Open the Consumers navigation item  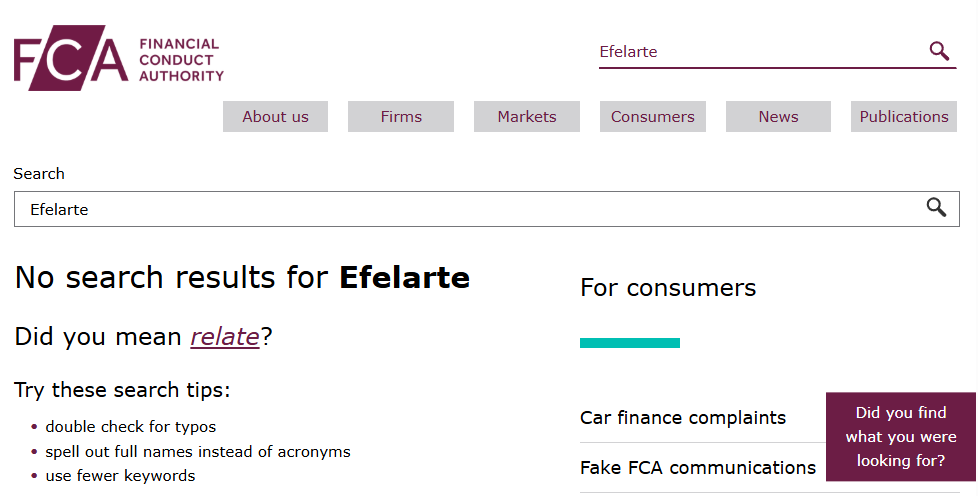pyautogui.click(x=652, y=117)
